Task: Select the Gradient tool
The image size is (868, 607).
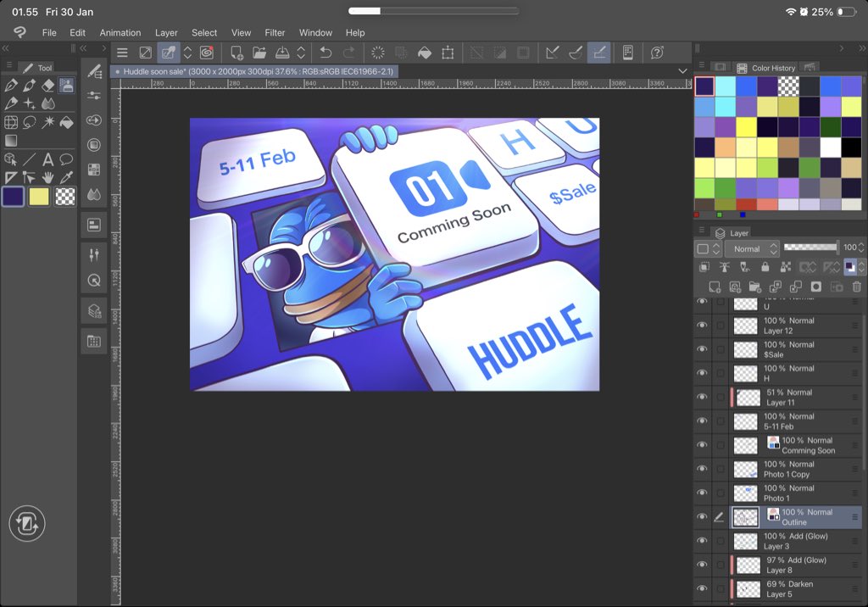Action: [10, 141]
